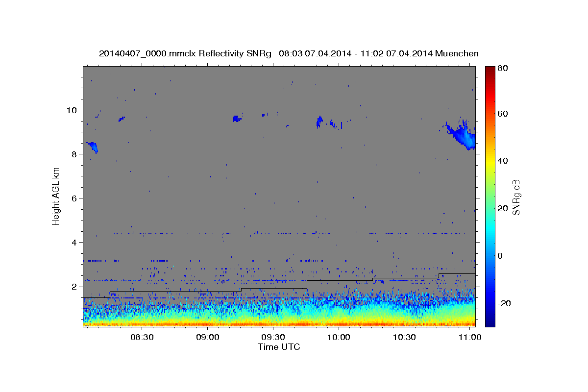Screen dimensions: 588x392
Task: Click the height tick label 8
Action: [x=75, y=154]
